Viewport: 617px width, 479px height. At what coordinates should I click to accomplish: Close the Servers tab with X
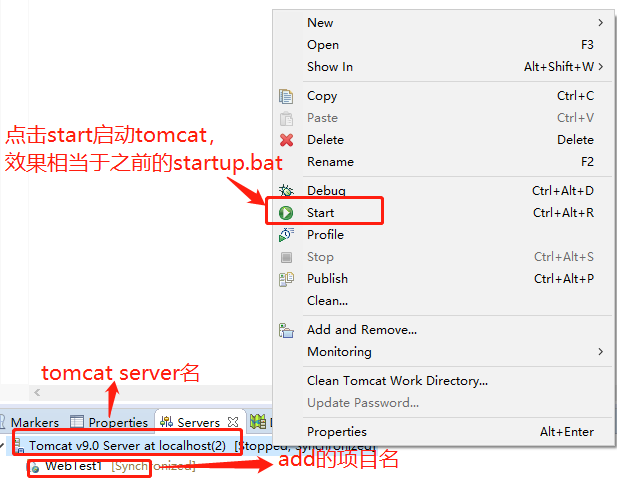(233, 422)
